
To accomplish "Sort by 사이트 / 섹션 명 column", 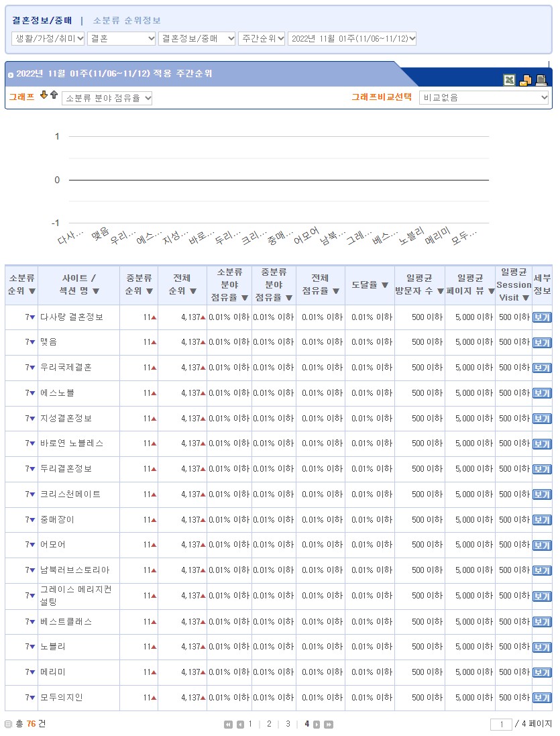I will pyautogui.click(x=78, y=284).
